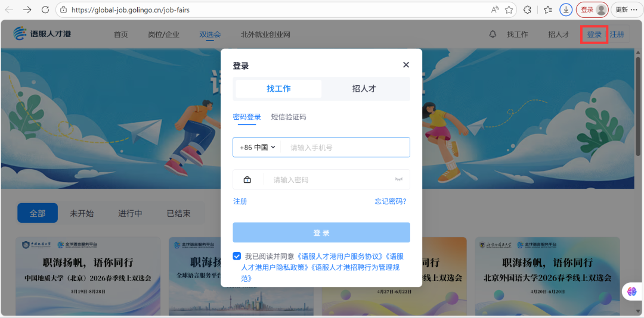Click 找工作 in the top header
Screen dimensions: 644x318
coord(517,35)
